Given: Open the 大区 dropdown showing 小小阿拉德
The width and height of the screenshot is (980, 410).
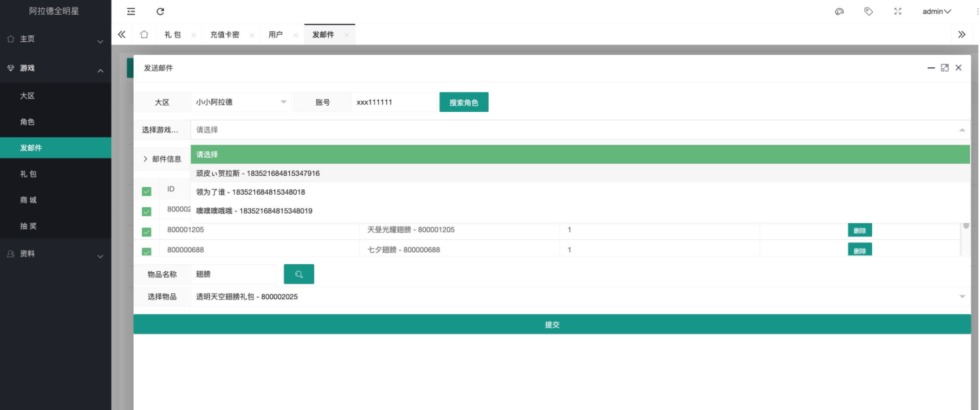Looking at the screenshot, I should [x=241, y=102].
